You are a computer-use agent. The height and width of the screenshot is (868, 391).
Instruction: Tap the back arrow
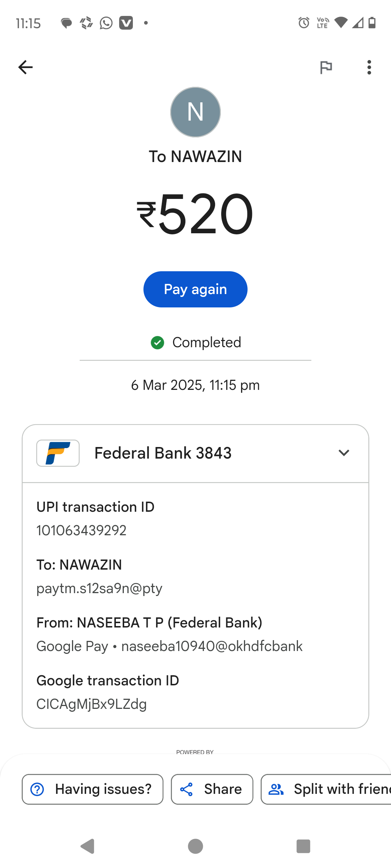point(25,67)
